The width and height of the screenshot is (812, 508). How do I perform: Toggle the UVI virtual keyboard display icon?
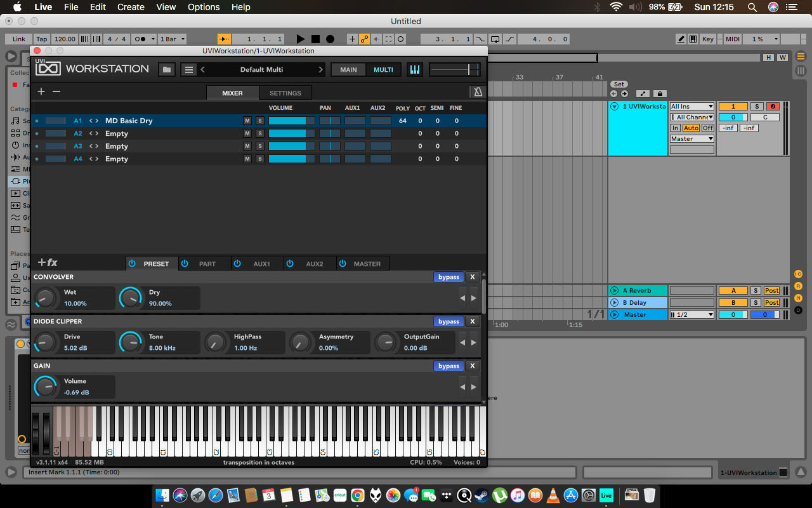pos(415,69)
